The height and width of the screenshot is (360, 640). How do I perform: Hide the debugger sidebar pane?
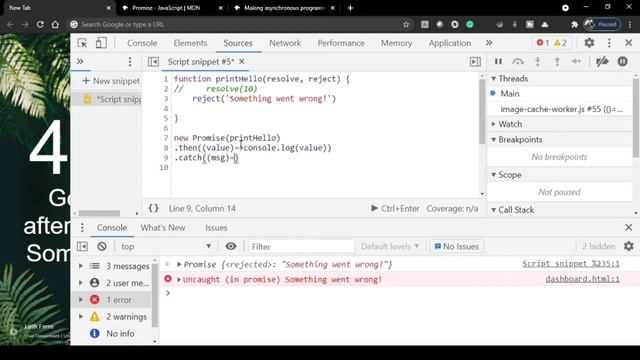coord(475,62)
